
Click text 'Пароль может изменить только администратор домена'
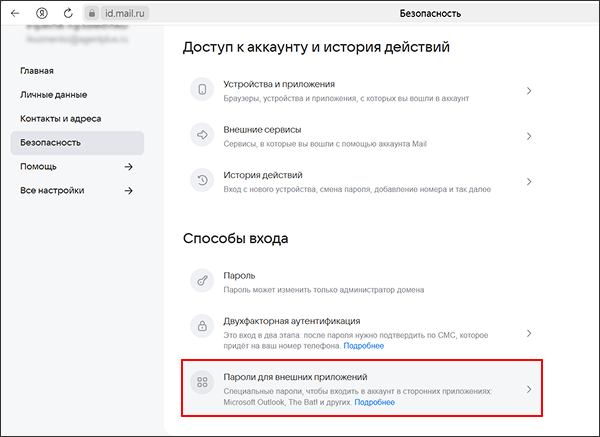324,290
